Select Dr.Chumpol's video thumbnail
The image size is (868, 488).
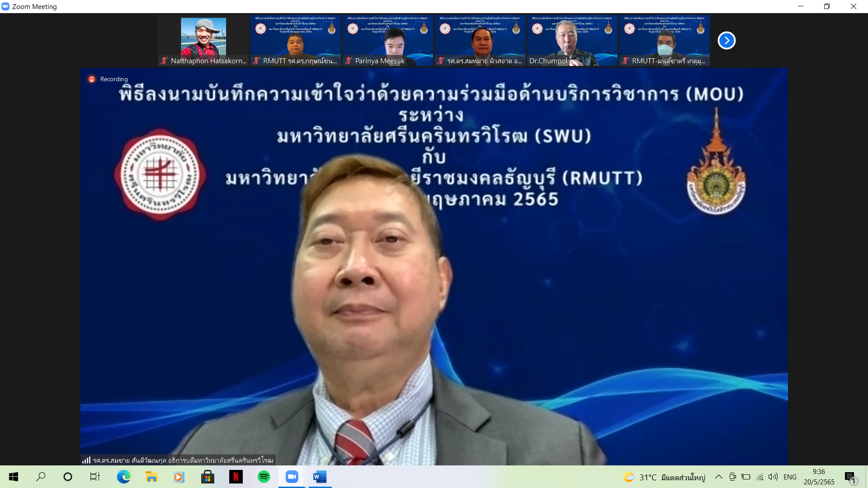(572, 41)
